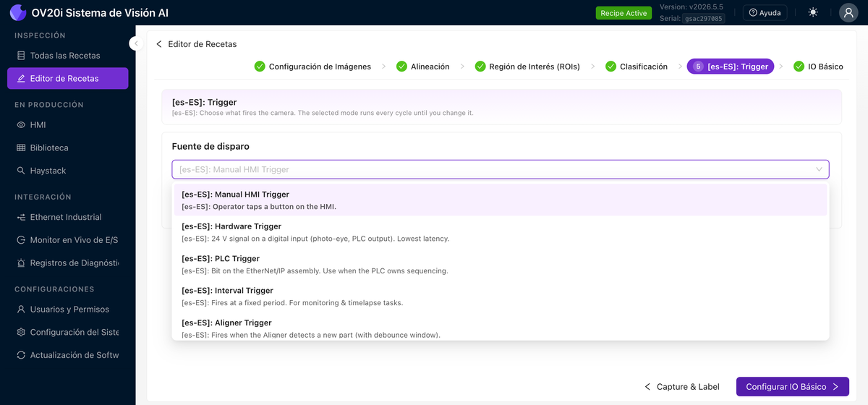The width and height of the screenshot is (868, 405).
Task: Collapse dropdown using the select arrow
Action: [x=819, y=169]
